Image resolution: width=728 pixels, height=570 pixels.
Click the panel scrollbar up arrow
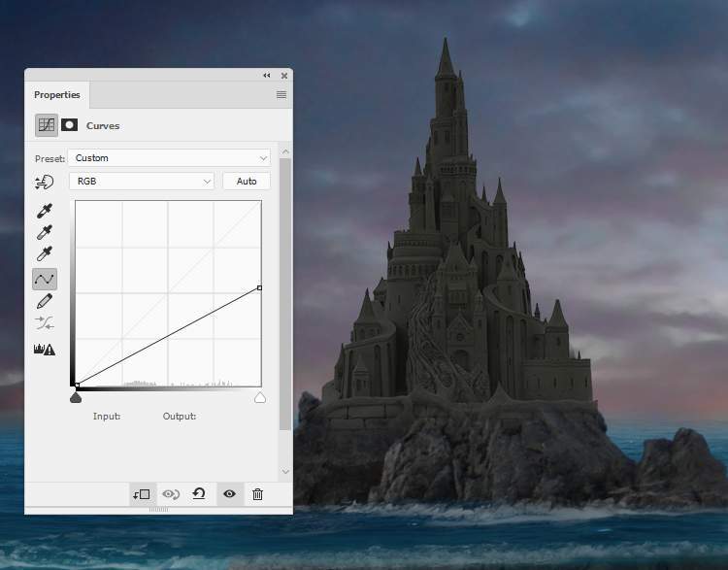click(x=285, y=151)
